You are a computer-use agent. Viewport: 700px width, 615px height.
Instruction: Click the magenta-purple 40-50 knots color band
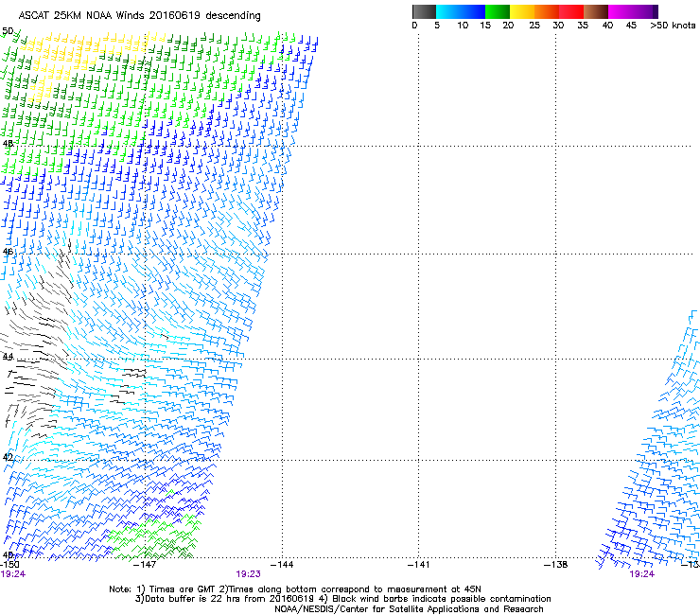click(x=633, y=11)
